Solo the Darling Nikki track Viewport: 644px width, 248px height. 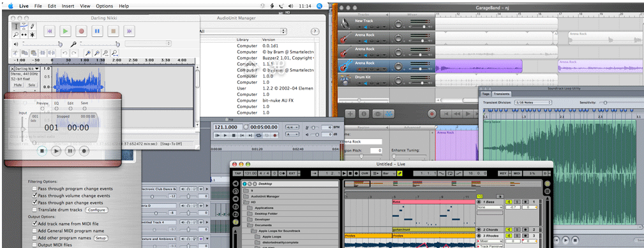pyautogui.click(x=32, y=85)
